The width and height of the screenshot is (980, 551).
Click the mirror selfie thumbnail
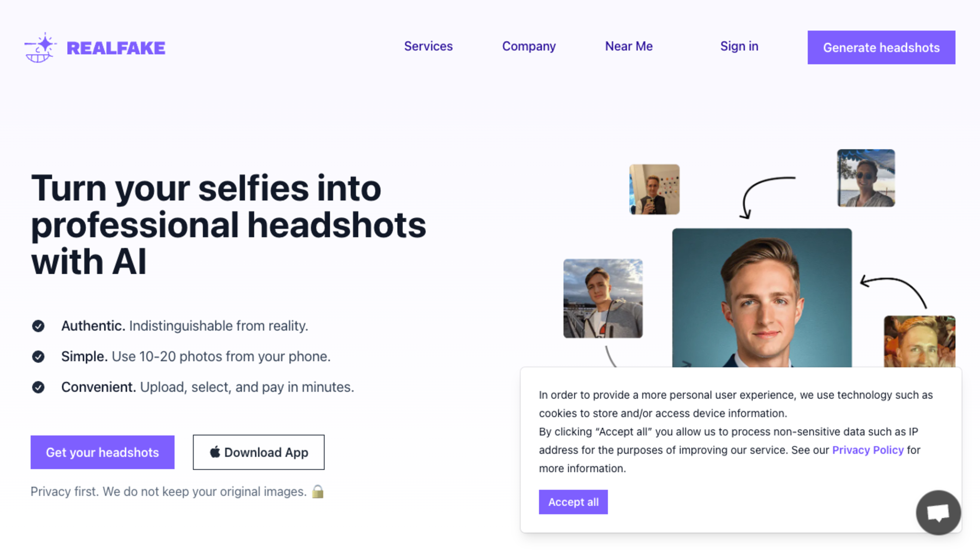(654, 189)
